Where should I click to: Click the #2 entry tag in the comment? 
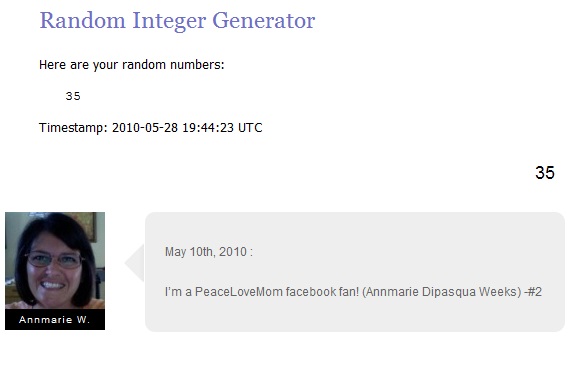coord(534,292)
